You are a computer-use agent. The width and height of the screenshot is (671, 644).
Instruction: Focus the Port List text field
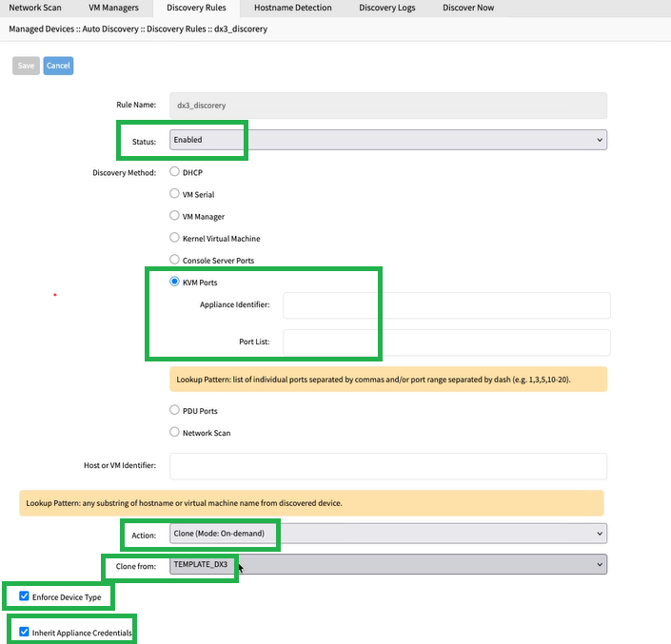(x=446, y=342)
